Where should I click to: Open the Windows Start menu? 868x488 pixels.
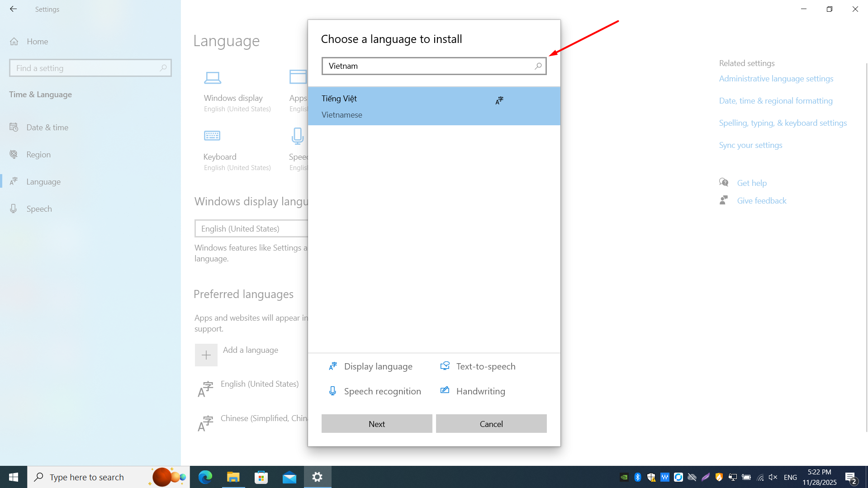click(14, 477)
